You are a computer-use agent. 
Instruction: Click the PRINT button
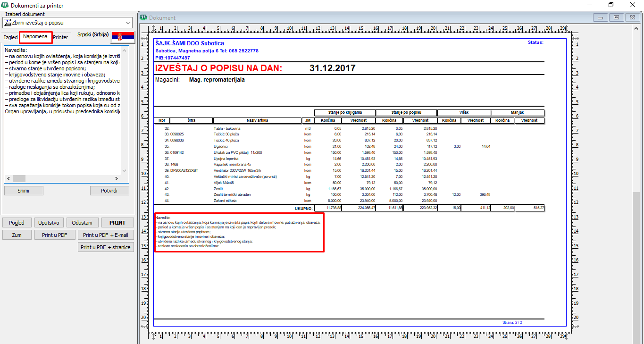(x=117, y=223)
